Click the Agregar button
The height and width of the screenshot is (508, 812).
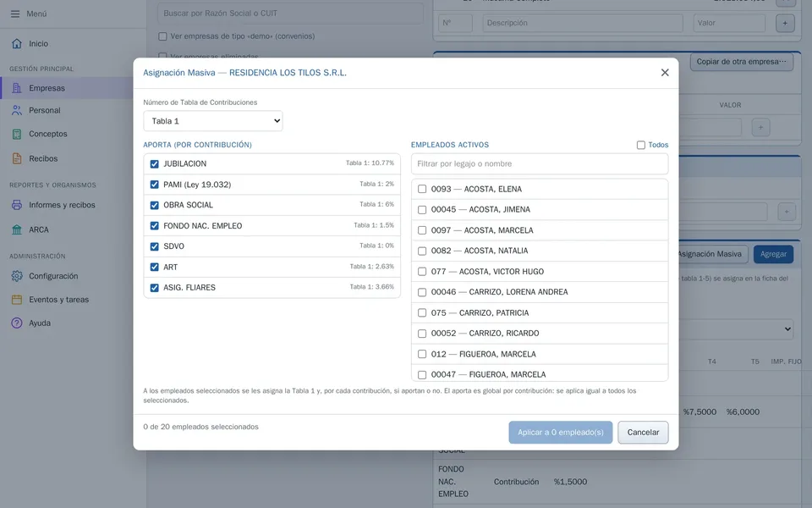[773, 254]
